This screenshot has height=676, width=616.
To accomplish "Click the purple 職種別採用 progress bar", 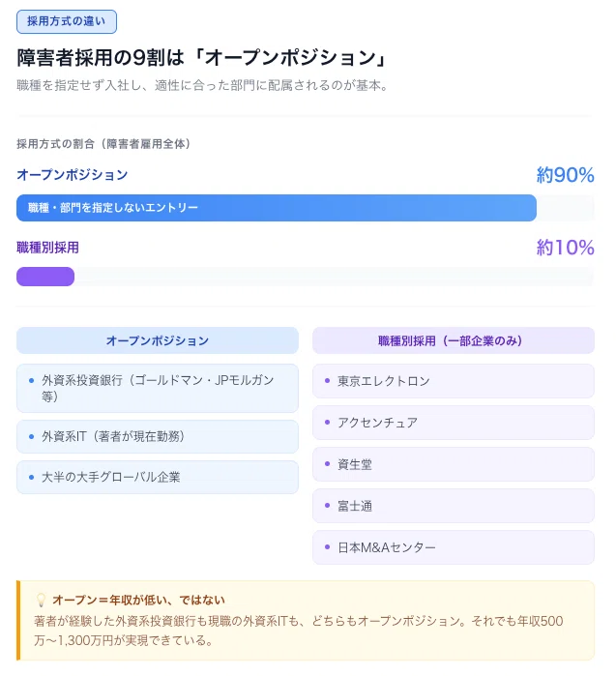I will click(45, 277).
